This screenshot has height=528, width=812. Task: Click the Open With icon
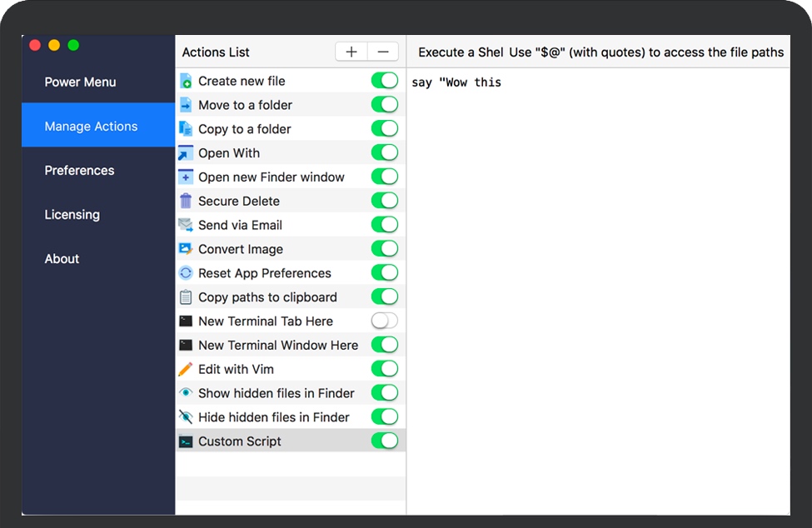tap(187, 153)
